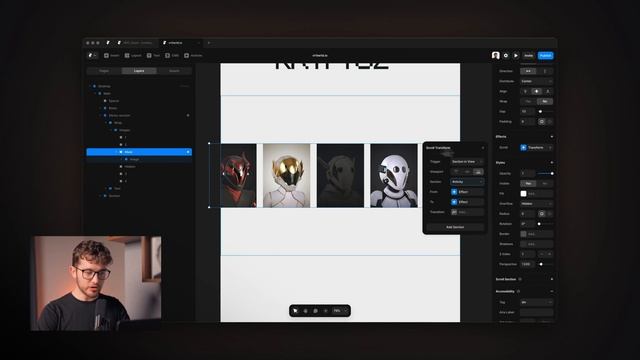Collapse the Images layer group
The height and width of the screenshot is (360, 640).
click(111, 130)
